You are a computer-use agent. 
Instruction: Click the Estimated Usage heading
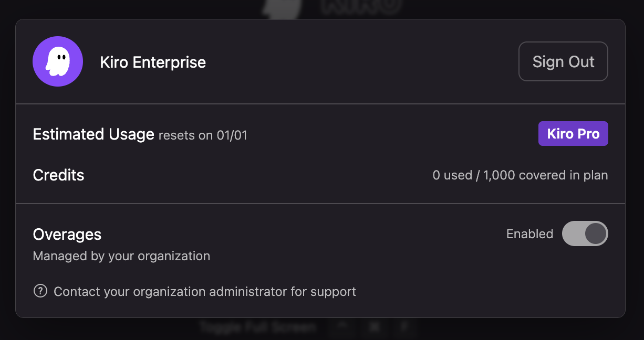(94, 134)
